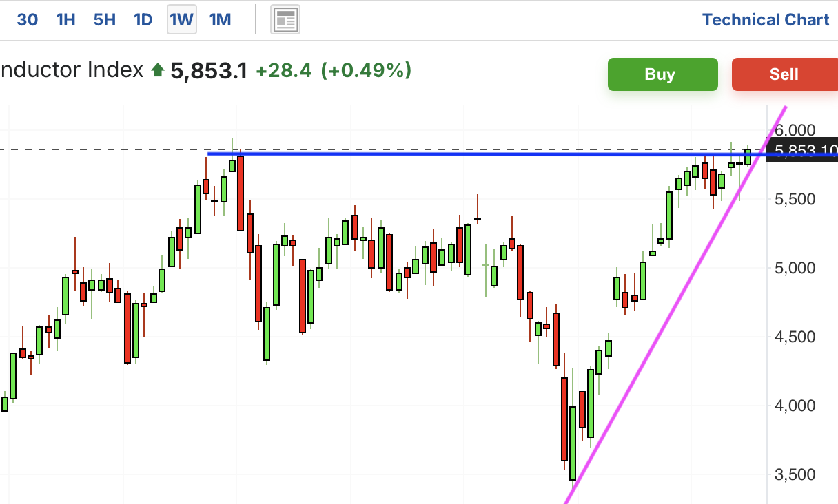Select the 1W timeframe
Screen dimensions: 838x504
(x=182, y=20)
